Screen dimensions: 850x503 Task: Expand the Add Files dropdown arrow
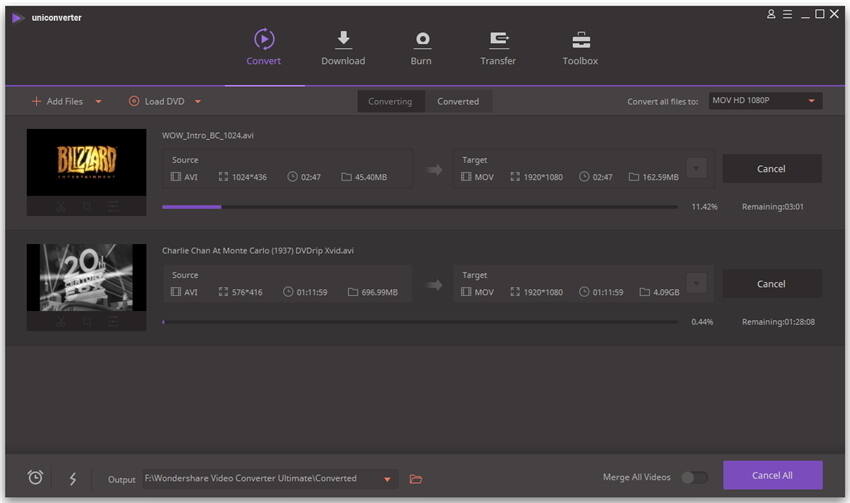(98, 101)
